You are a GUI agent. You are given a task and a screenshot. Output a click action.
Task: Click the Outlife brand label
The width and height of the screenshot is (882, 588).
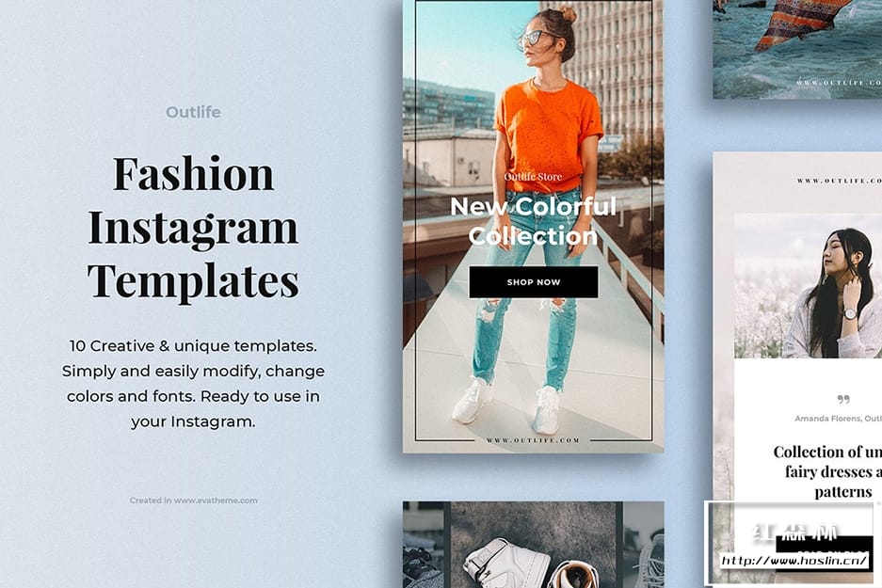193,112
